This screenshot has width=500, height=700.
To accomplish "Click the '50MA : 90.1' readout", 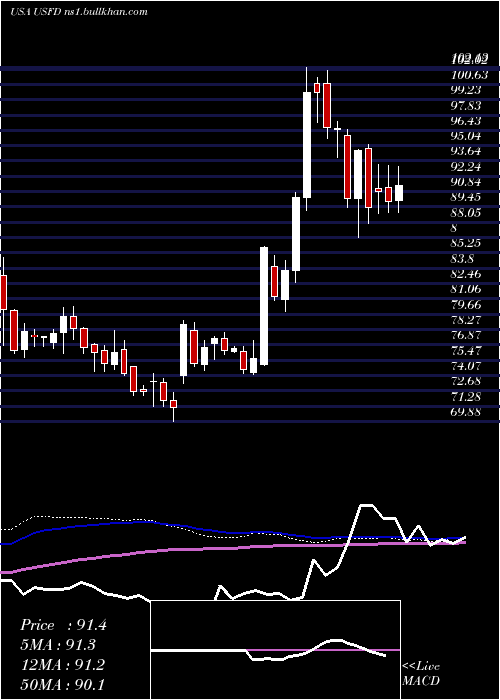I will pos(62,684).
